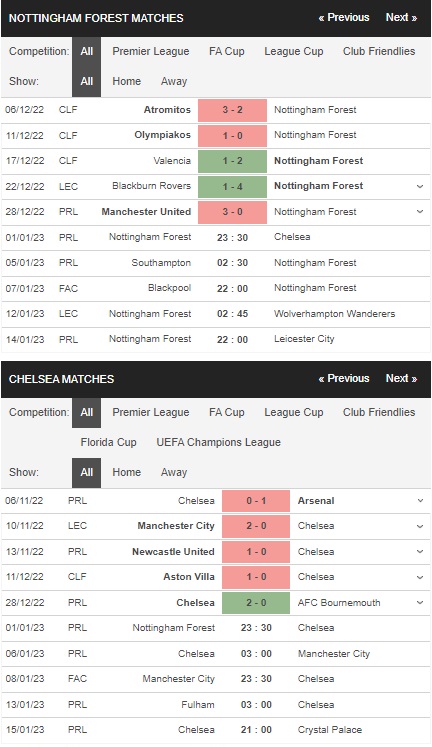Open chevron for Aston Villa 1-0 Chelsea

pyautogui.click(x=420, y=577)
